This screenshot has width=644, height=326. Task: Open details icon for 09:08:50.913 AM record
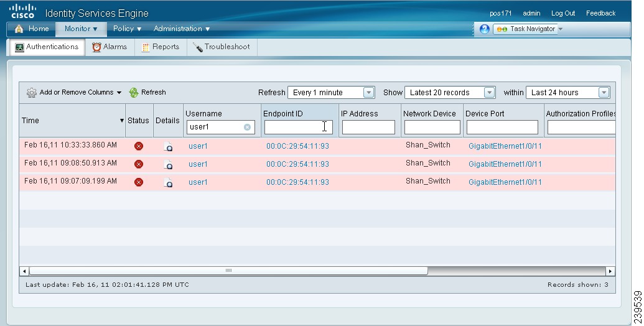pyautogui.click(x=168, y=164)
